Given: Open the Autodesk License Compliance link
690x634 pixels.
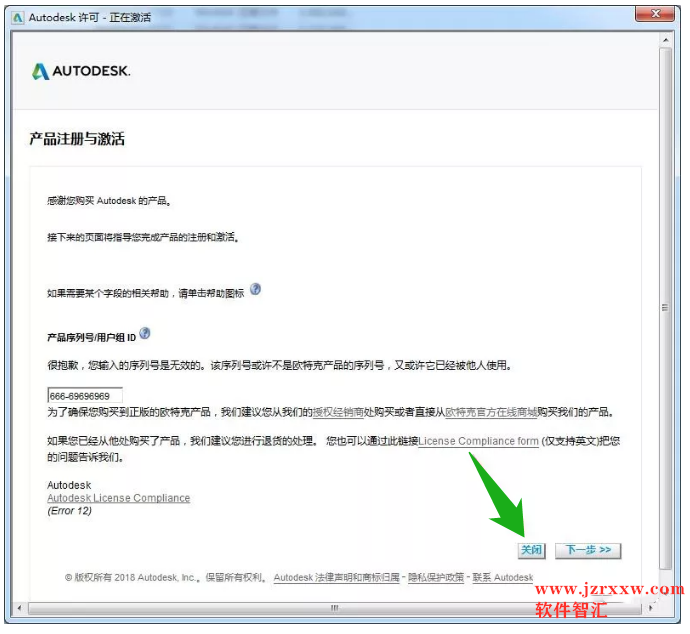Looking at the screenshot, I should [x=119, y=498].
